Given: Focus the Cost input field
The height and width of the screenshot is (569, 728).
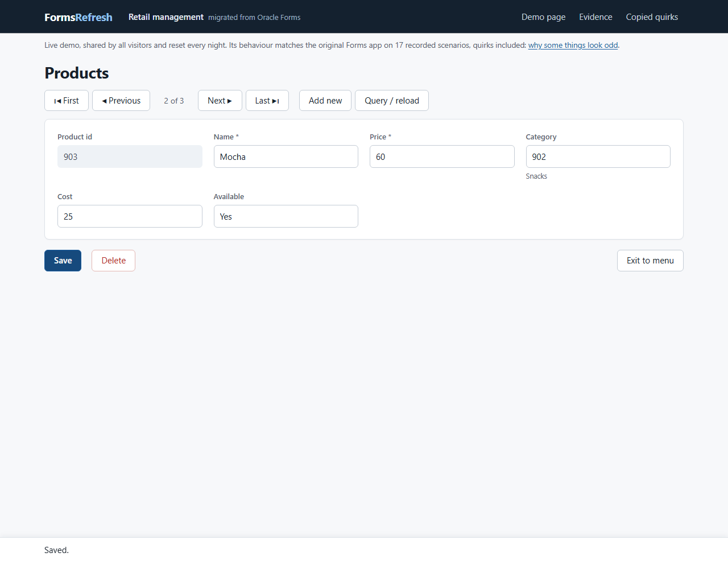Looking at the screenshot, I should (x=130, y=216).
